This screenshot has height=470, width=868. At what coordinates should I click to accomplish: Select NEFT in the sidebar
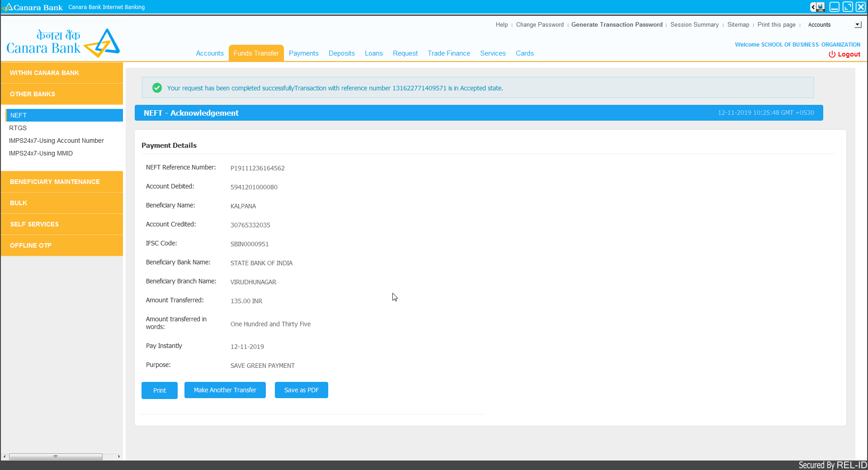pos(64,115)
